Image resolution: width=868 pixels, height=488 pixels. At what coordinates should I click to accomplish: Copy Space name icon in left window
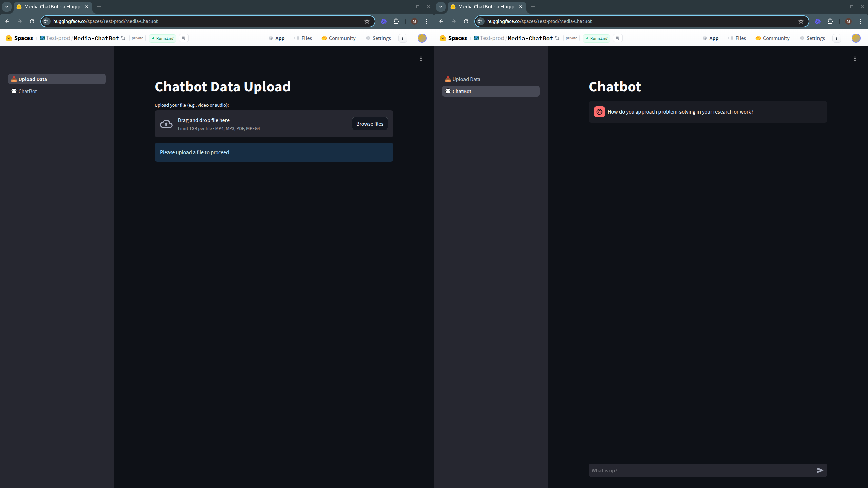click(x=123, y=38)
